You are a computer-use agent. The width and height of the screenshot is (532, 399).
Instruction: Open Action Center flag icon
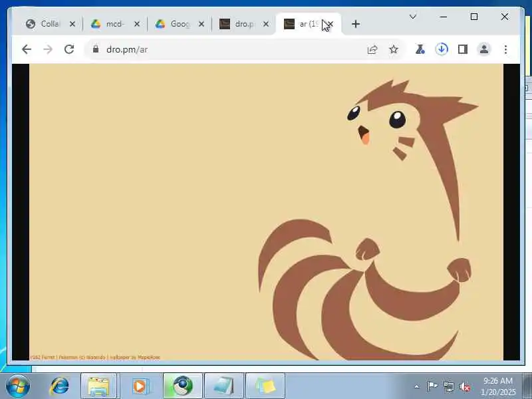(x=432, y=386)
